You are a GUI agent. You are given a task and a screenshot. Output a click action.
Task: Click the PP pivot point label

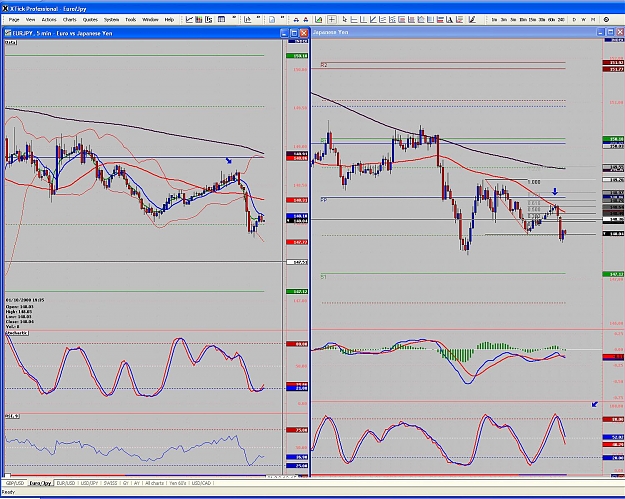click(x=324, y=200)
